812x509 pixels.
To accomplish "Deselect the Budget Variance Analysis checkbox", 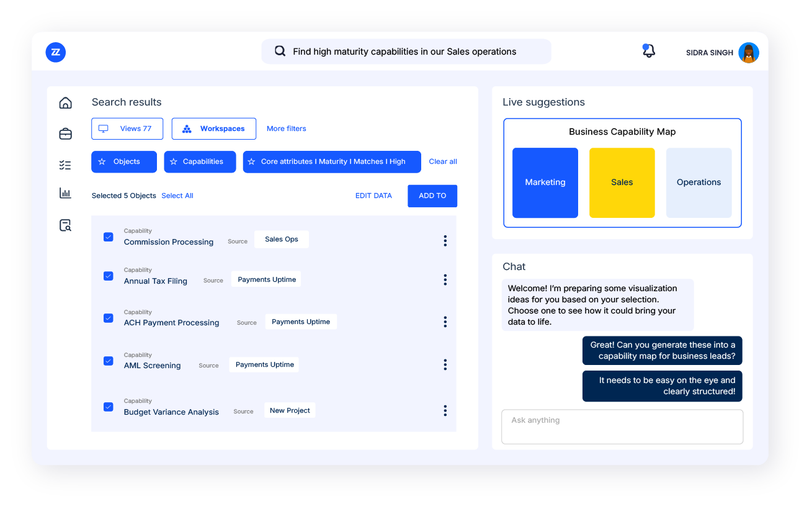I will coord(109,407).
